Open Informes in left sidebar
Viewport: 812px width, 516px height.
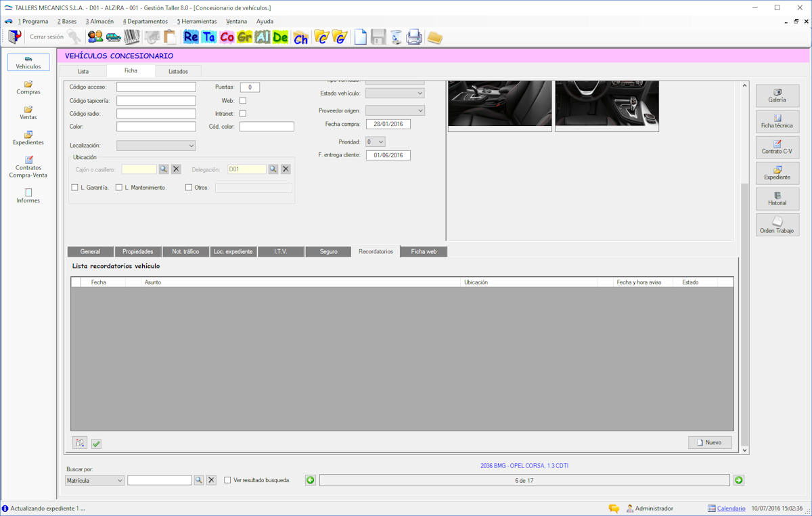tap(28, 196)
